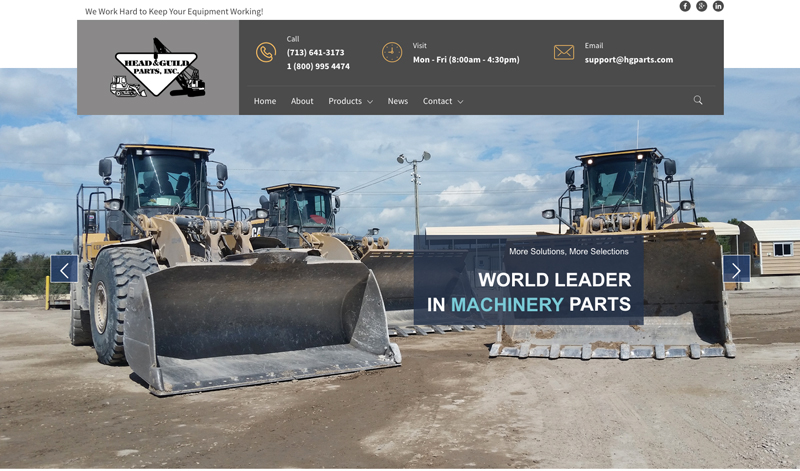Screen dimensions: 800x471
Task: Open the Google Plus social icon
Action: click(702, 6)
